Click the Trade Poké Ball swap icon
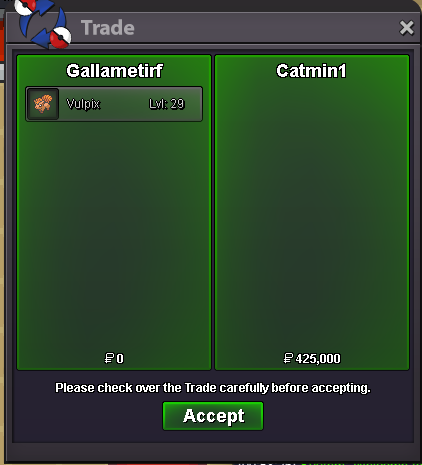The height and width of the screenshot is (465, 422). (44, 23)
